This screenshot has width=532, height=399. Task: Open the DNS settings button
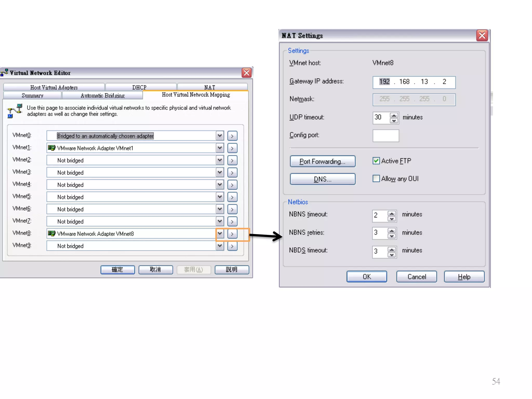click(322, 179)
